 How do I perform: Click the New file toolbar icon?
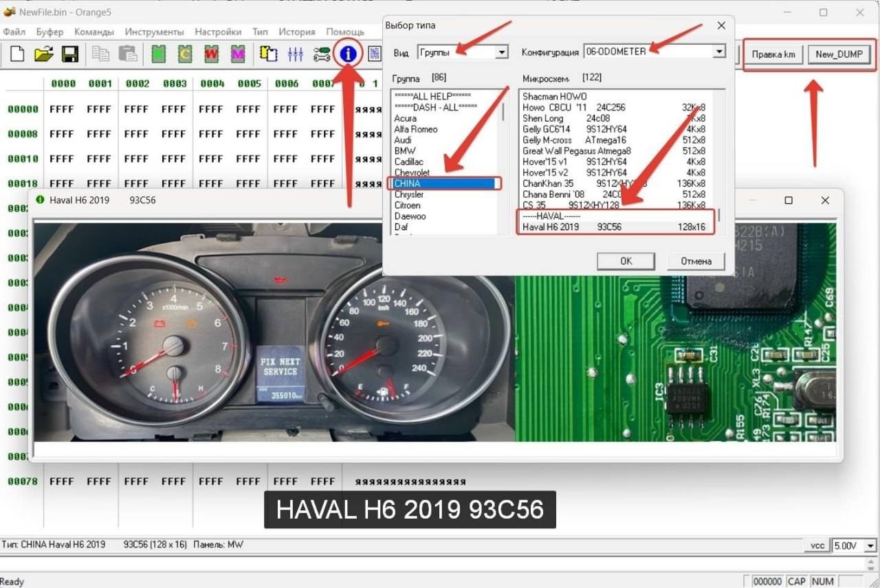17,54
